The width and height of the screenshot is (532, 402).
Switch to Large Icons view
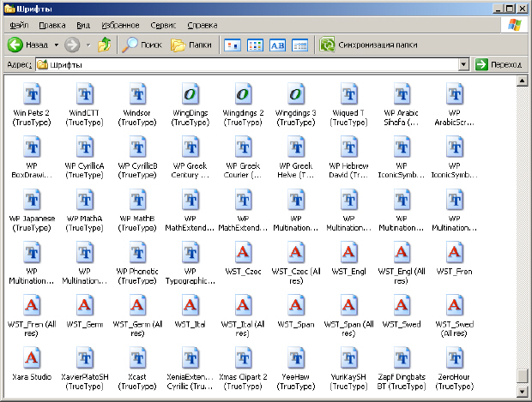pyautogui.click(x=233, y=45)
